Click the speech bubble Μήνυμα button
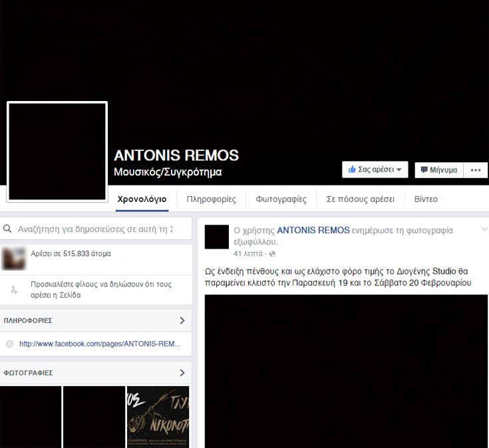This screenshot has height=448, width=489. pyautogui.click(x=438, y=170)
